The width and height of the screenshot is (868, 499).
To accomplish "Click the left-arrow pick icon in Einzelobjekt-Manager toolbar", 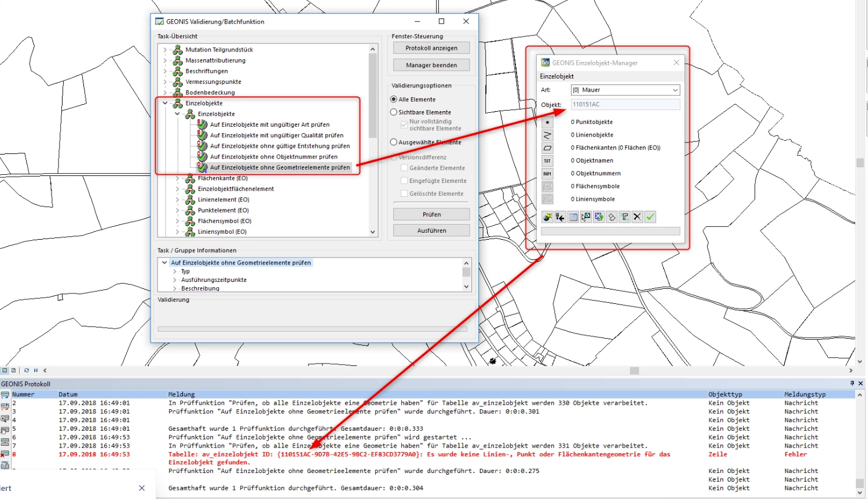I will point(560,217).
